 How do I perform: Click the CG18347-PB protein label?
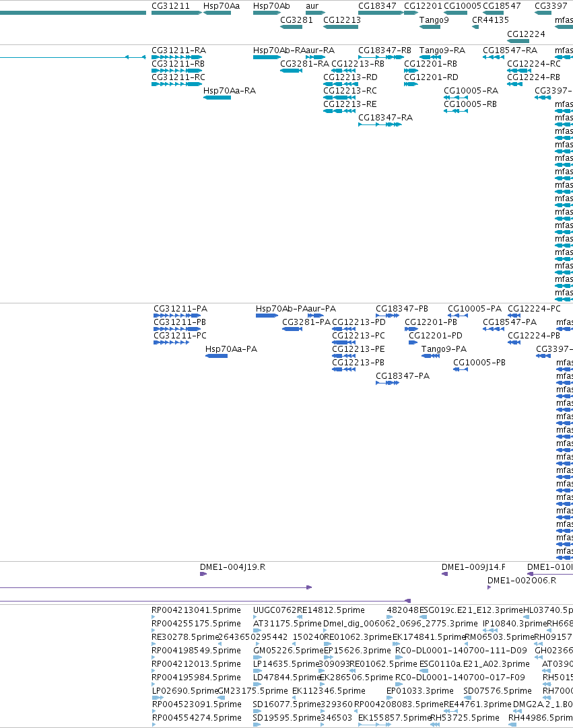(402, 309)
